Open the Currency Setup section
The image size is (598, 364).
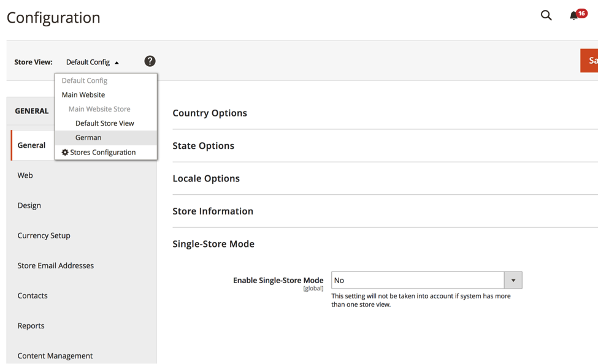44,235
